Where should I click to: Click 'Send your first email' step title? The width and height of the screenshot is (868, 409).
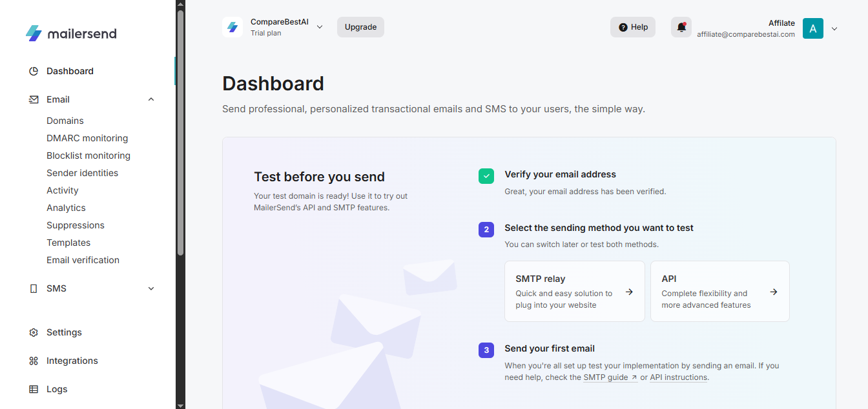550,348
